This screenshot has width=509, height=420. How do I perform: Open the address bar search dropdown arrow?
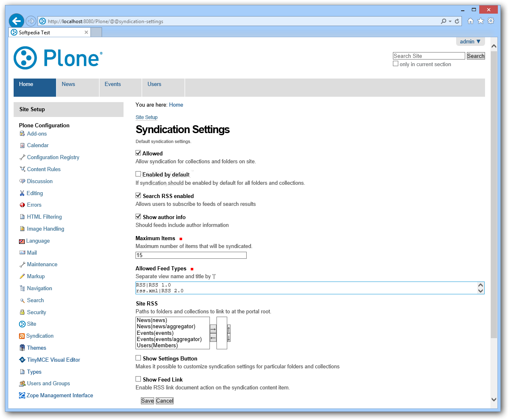tap(450, 21)
